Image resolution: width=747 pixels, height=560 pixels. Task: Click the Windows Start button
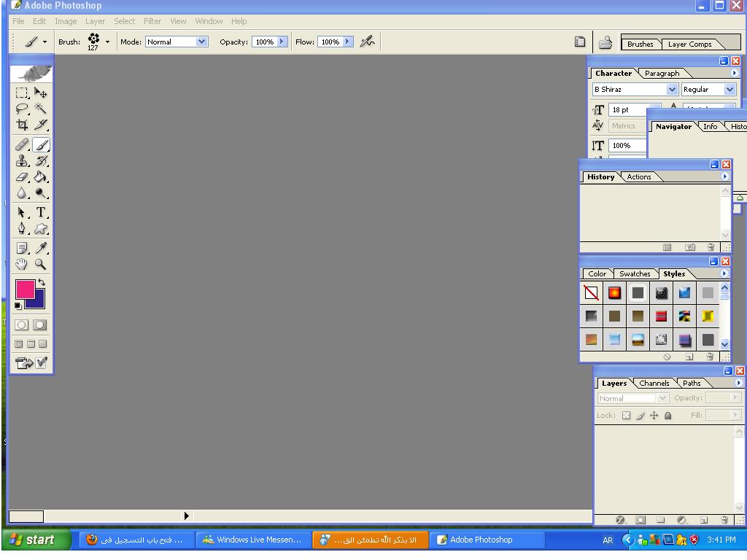[x=36, y=540]
